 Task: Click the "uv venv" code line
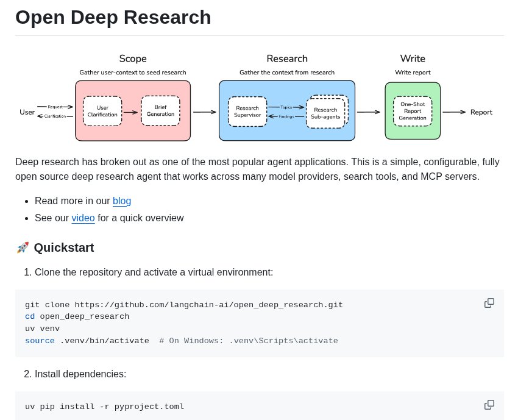(42, 329)
